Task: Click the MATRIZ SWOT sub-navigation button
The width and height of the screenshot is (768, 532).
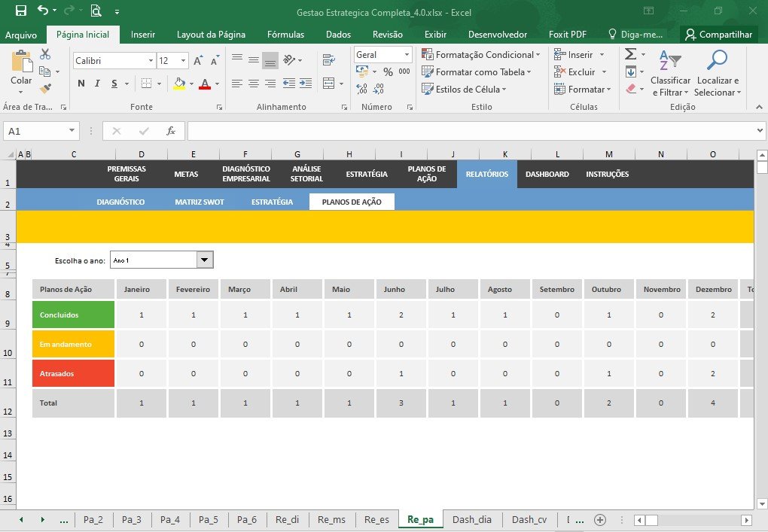Action: [200, 202]
